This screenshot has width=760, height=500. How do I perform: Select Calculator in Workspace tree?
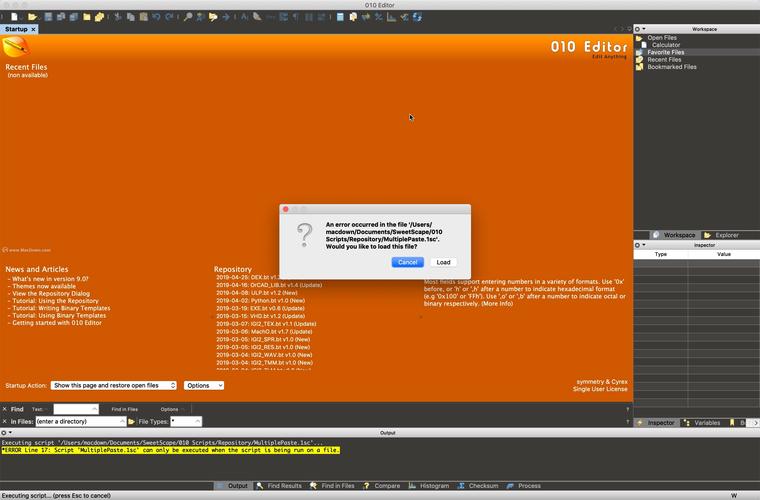(665, 45)
